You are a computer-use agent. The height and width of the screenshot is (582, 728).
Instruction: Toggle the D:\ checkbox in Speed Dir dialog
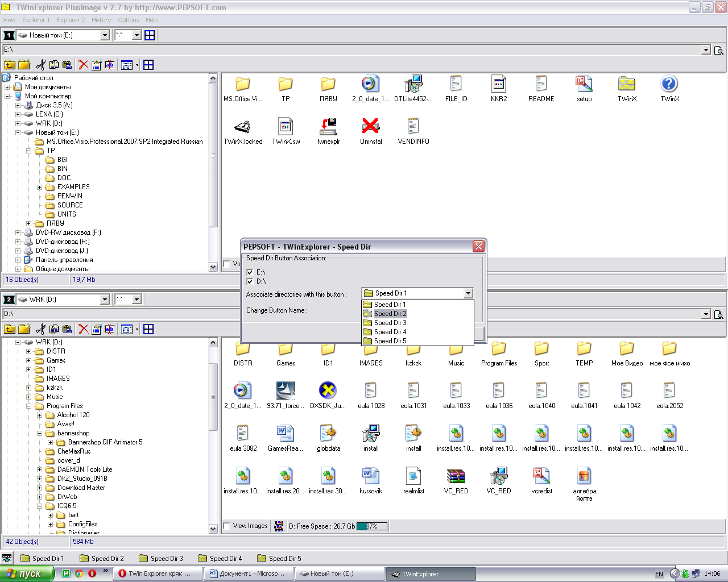coord(250,281)
